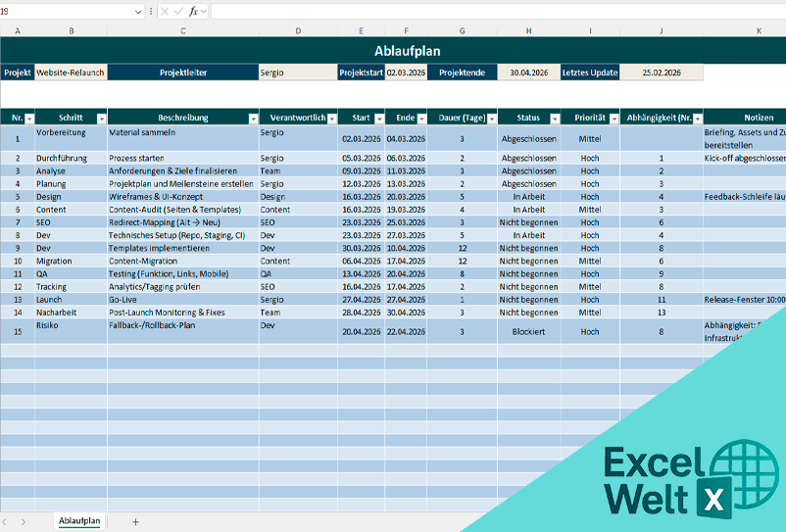Select the Projektleiter label cell
786x532 pixels.
(x=183, y=73)
